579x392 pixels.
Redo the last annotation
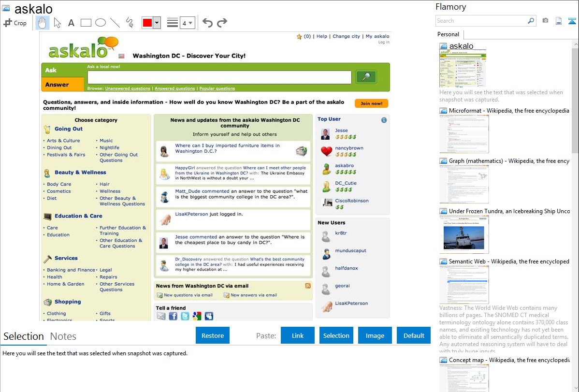click(222, 23)
